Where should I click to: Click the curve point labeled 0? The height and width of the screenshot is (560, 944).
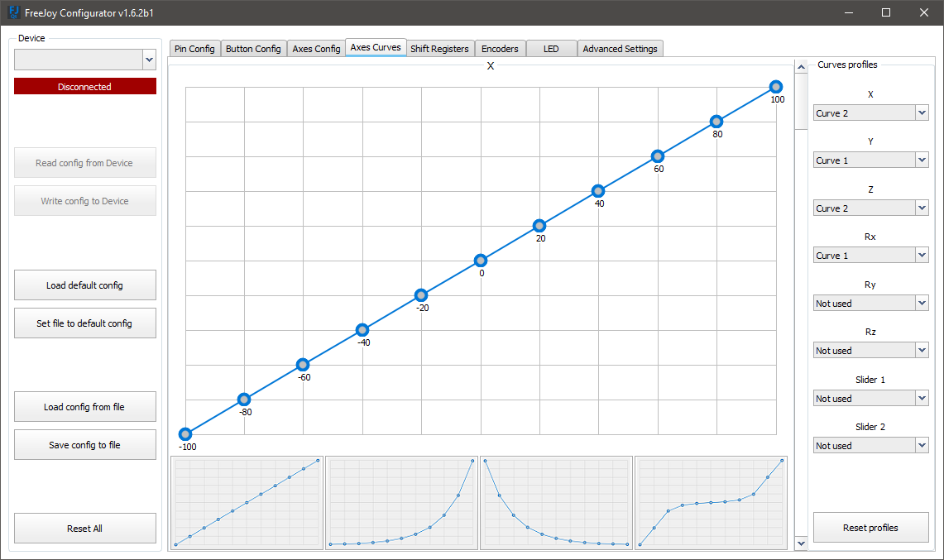(481, 261)
